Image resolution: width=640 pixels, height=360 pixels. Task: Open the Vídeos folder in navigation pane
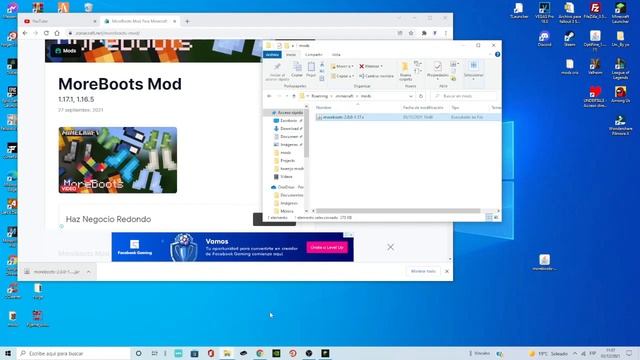283,176
